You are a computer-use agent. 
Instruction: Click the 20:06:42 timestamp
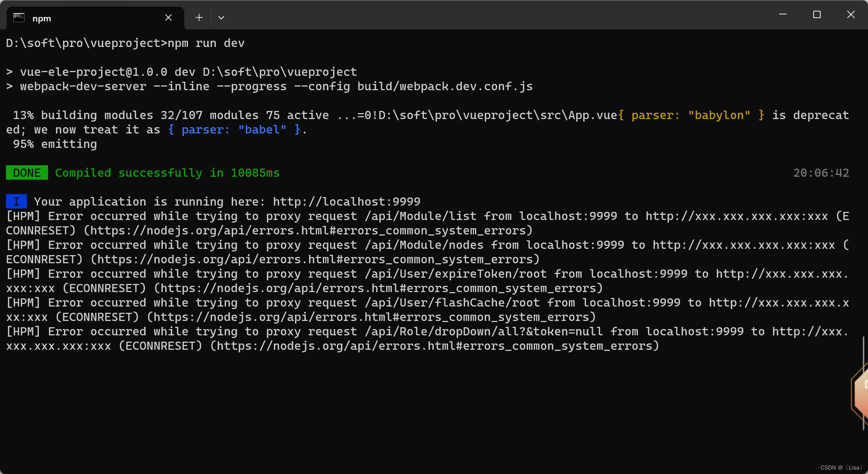coord(821,173)
